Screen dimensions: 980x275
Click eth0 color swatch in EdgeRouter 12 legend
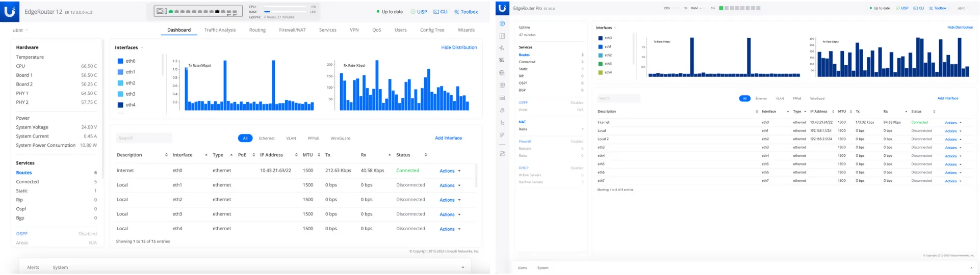[120, 61]
